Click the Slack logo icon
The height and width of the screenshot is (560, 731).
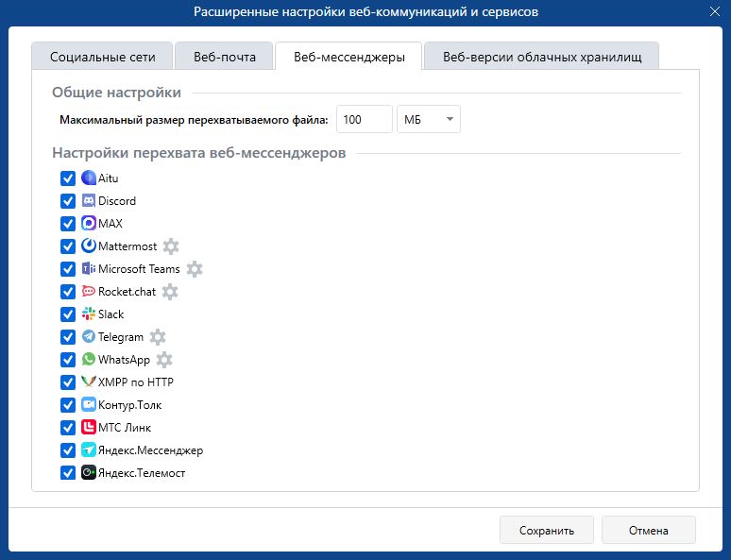[x=89, y=314]
